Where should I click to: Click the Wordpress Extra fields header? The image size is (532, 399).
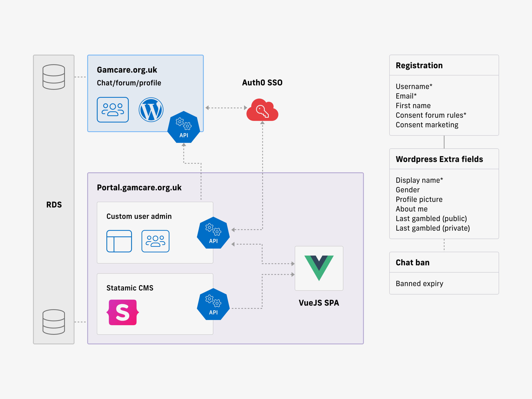tap(439, 159)
